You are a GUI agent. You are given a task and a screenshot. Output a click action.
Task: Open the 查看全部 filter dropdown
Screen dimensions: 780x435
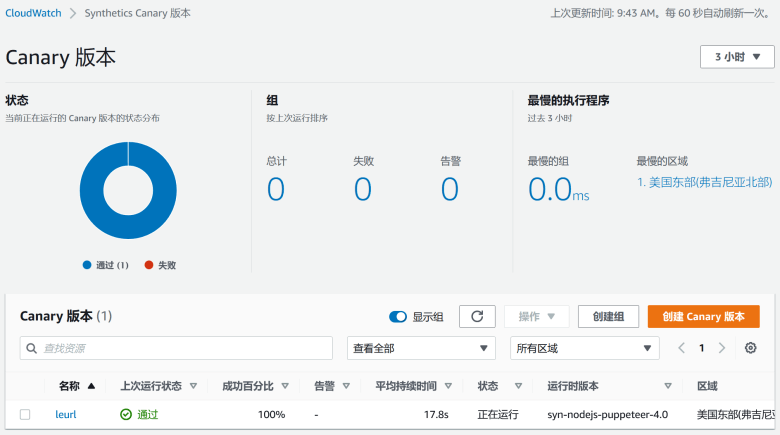[421, 348]
